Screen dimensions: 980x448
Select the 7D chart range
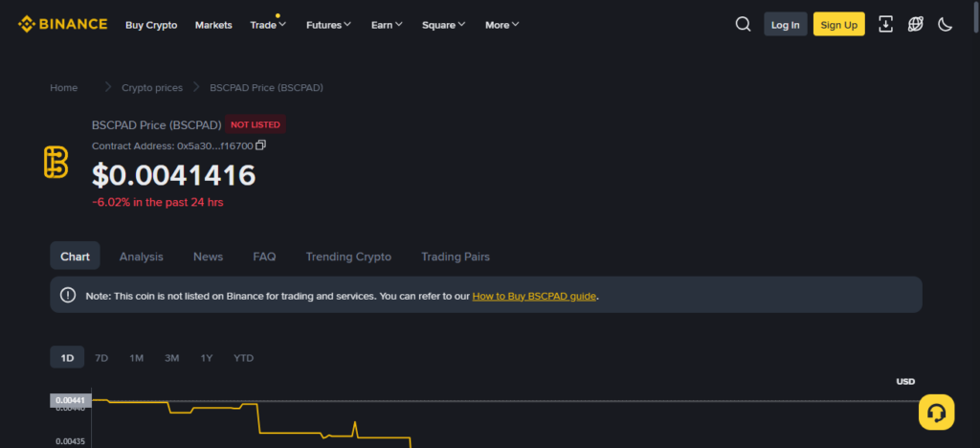[x=101, y=358]
